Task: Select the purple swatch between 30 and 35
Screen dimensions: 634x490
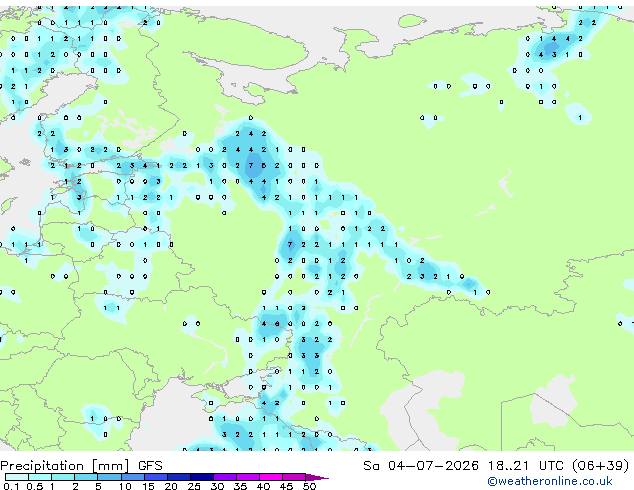Action: 225,477
